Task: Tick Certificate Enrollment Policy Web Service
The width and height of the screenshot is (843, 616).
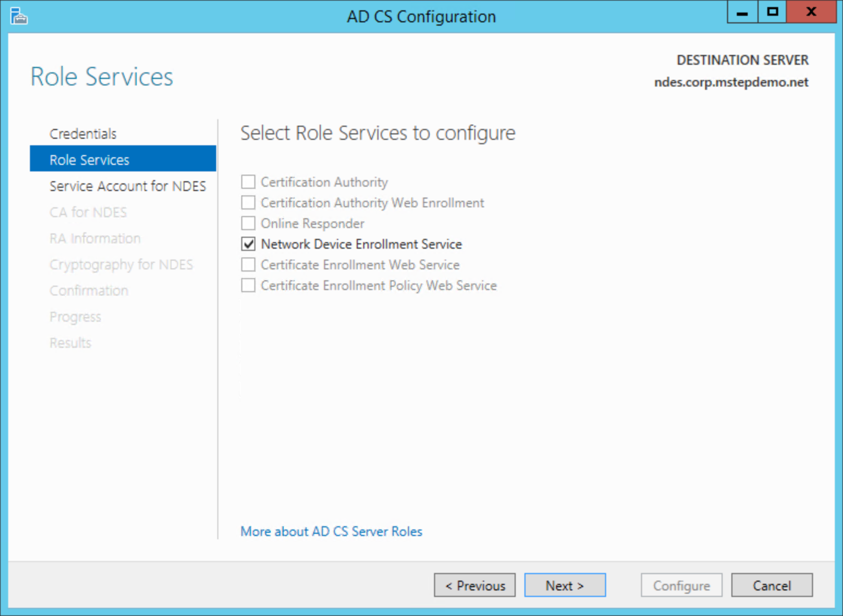Action: [x=248, y=285]
